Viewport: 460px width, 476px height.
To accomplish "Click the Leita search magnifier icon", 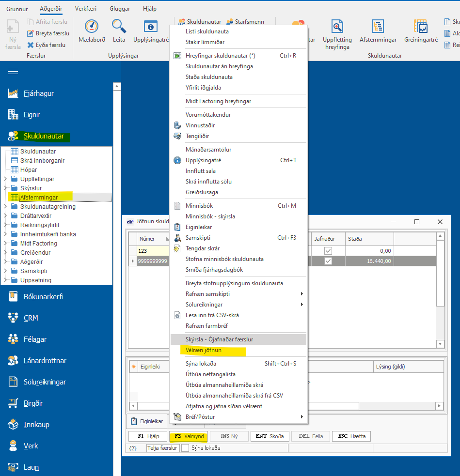I will pos(119,27).
